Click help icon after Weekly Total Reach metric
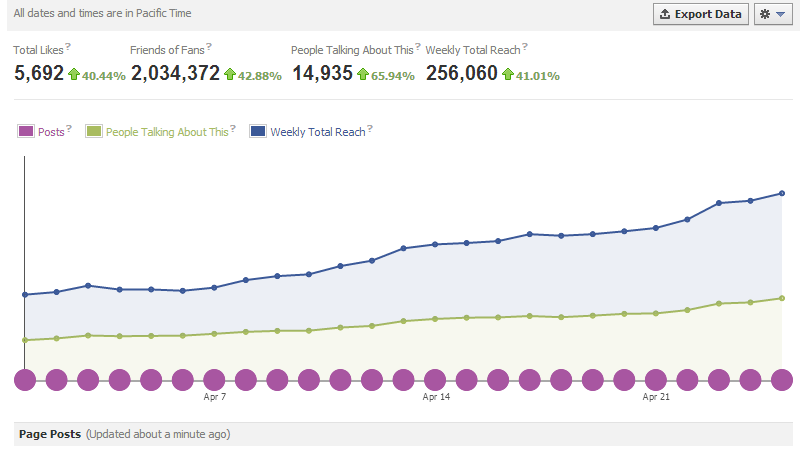The image size is (807, 453). coord(525,46)
